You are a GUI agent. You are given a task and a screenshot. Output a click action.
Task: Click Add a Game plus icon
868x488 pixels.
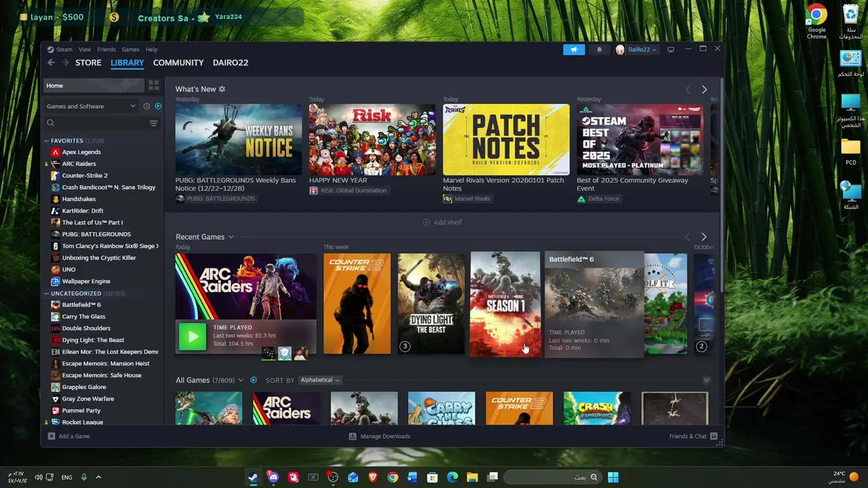[x=52, y=436]
